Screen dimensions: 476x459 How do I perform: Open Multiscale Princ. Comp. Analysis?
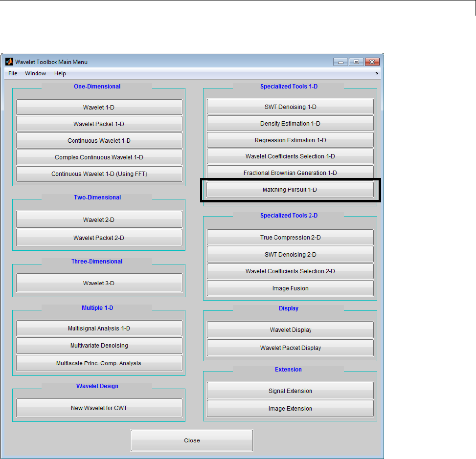point(99,363)
